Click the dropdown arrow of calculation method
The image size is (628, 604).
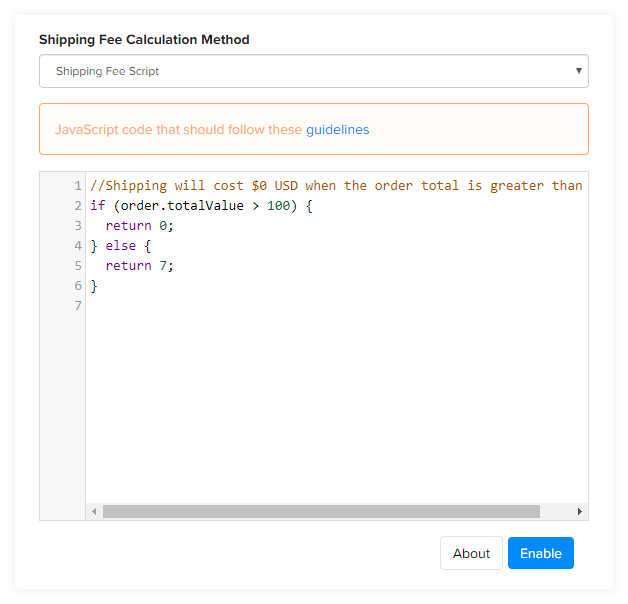point(578,71)
